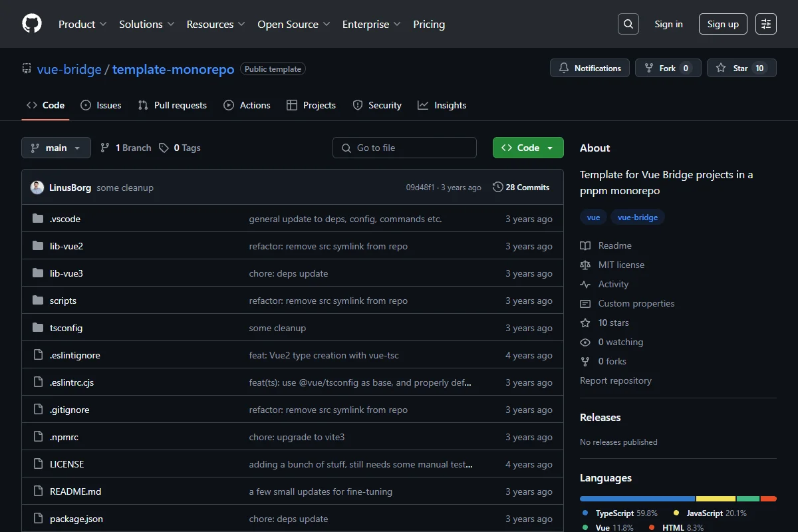798x532 pixels.
Task: Click the TypeScript segment in languages bar
Action: tap(637, 499)
